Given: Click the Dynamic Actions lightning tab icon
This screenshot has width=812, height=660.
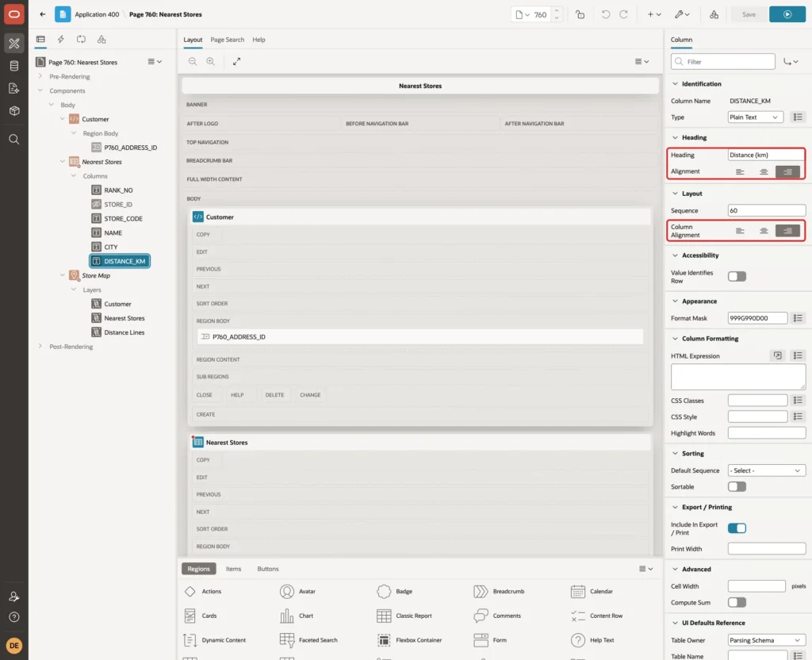Looking at the screenshot, I should pos(60,40).
